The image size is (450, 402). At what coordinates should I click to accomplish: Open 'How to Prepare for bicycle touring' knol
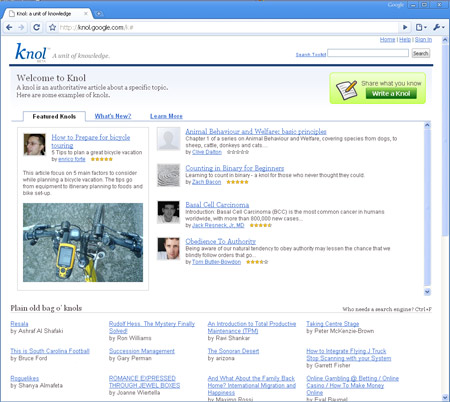(x=90, y=141)
